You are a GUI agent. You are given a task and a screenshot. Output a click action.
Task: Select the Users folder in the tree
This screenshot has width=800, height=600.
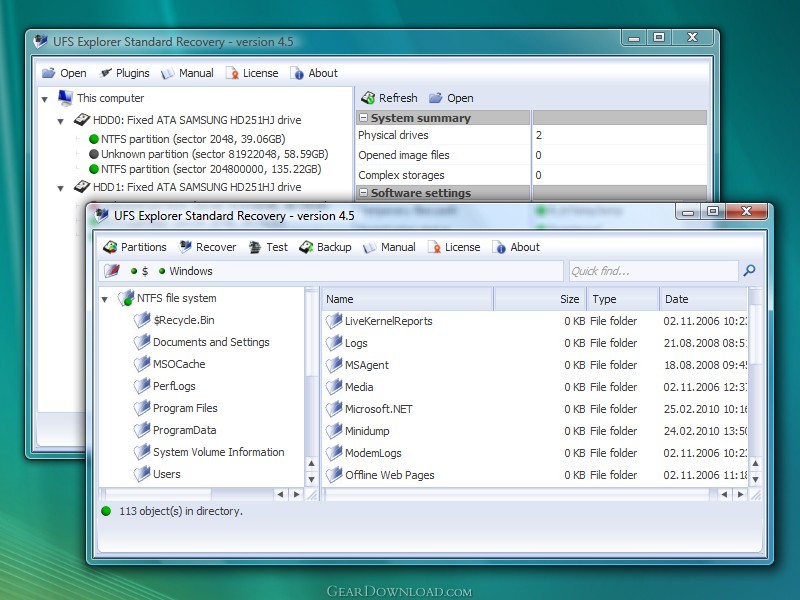[x=157, y=473]
